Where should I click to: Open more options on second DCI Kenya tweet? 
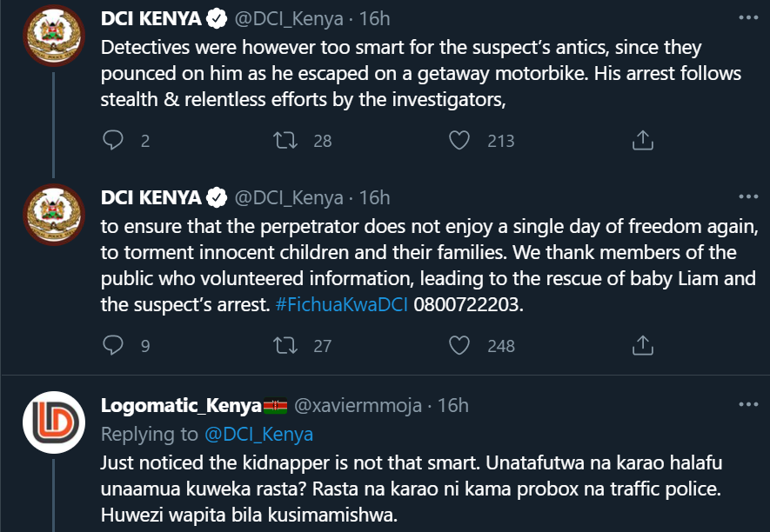click(748, 196)
